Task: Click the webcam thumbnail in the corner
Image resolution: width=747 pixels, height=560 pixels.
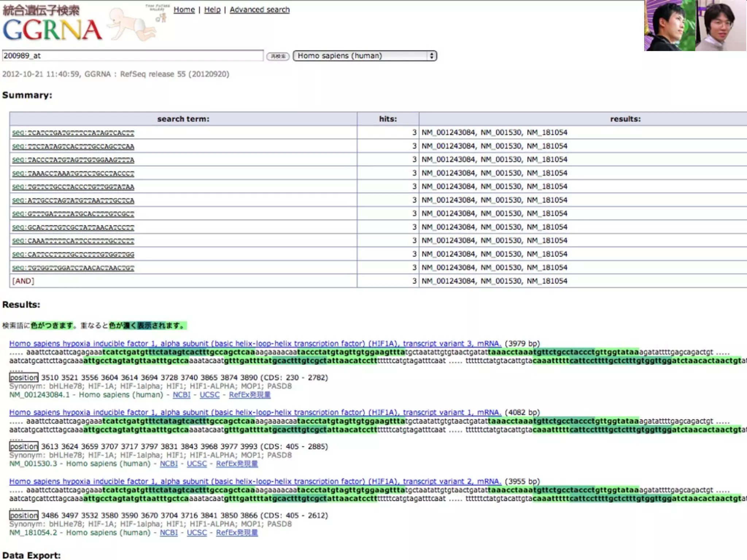Action: [695, 26]
